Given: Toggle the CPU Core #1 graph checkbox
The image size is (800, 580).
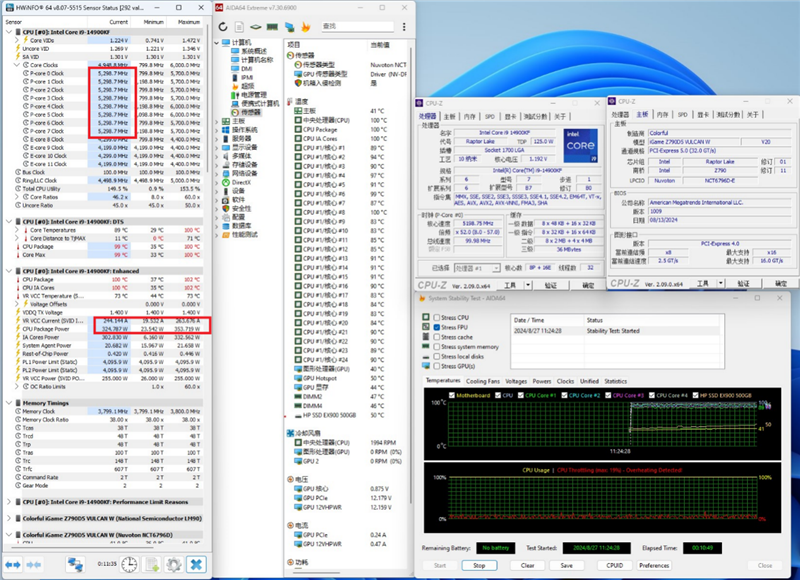Looking at the screenshot, I should (521, 395).
